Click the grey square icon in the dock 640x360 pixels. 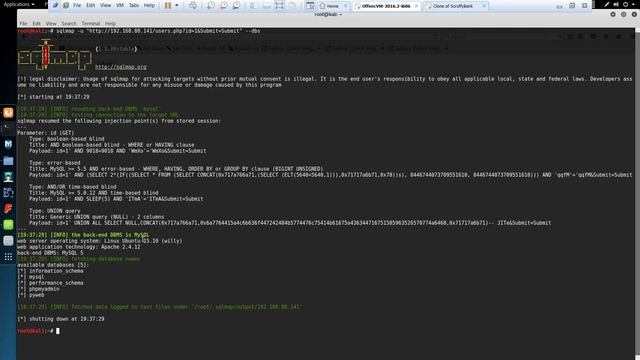tap(8, 241)
